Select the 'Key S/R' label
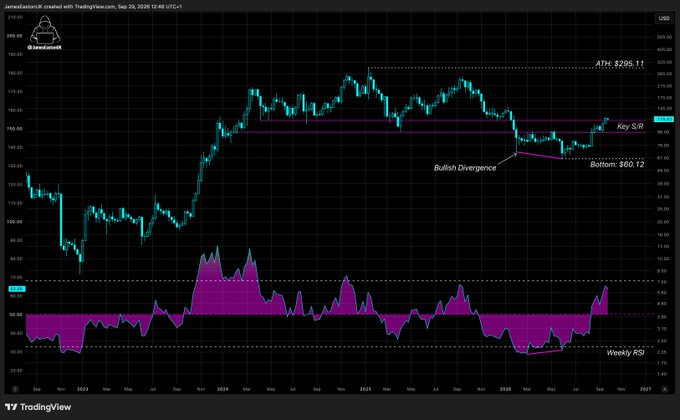 [x=630, y=126]
